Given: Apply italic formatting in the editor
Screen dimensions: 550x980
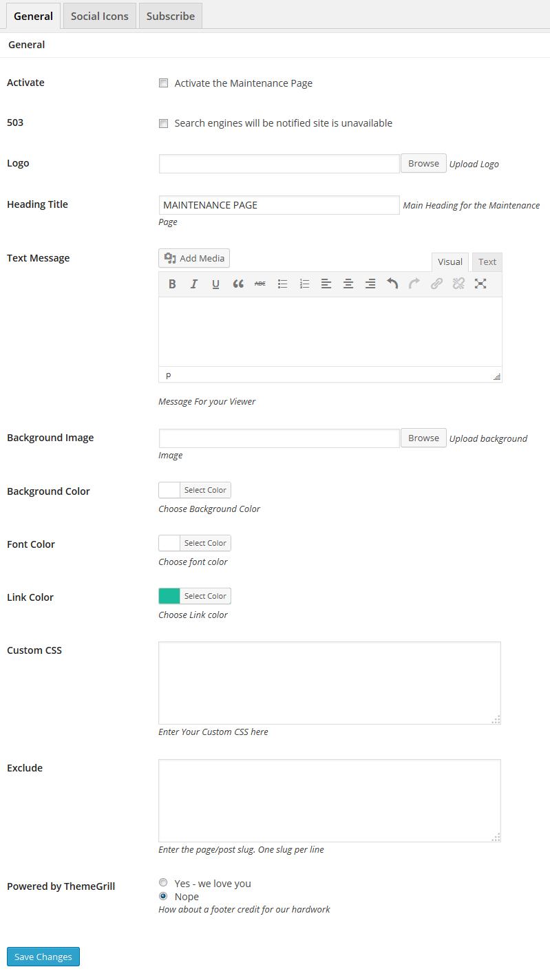Looking at the screenshot, I should pos(194,284).
